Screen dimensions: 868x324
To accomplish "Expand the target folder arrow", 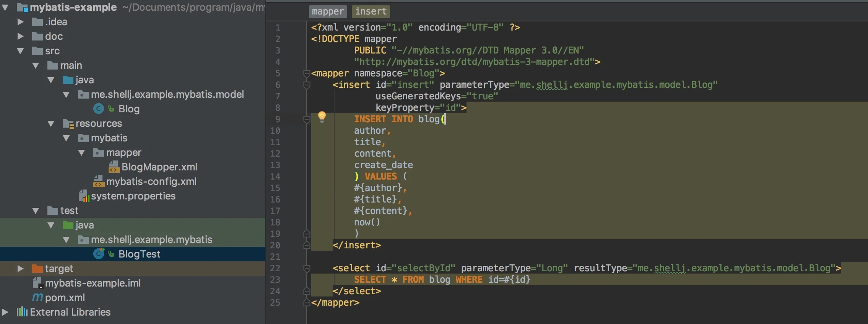I will coord(21,269).
